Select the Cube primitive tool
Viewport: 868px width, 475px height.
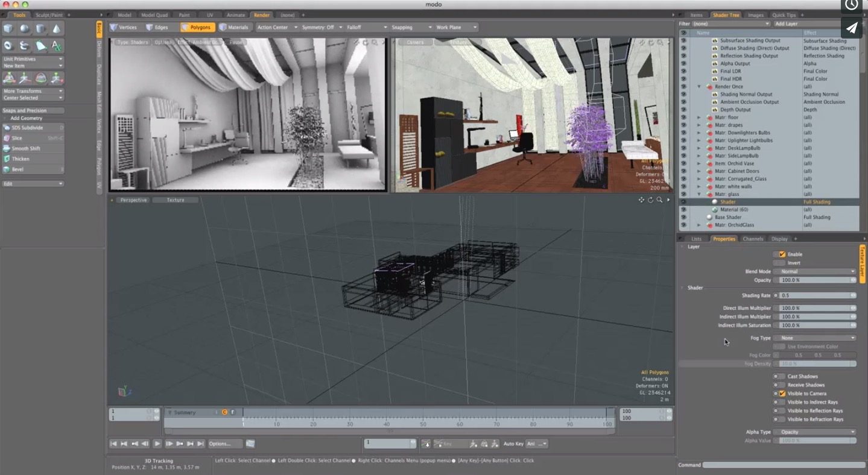[7, 28]
